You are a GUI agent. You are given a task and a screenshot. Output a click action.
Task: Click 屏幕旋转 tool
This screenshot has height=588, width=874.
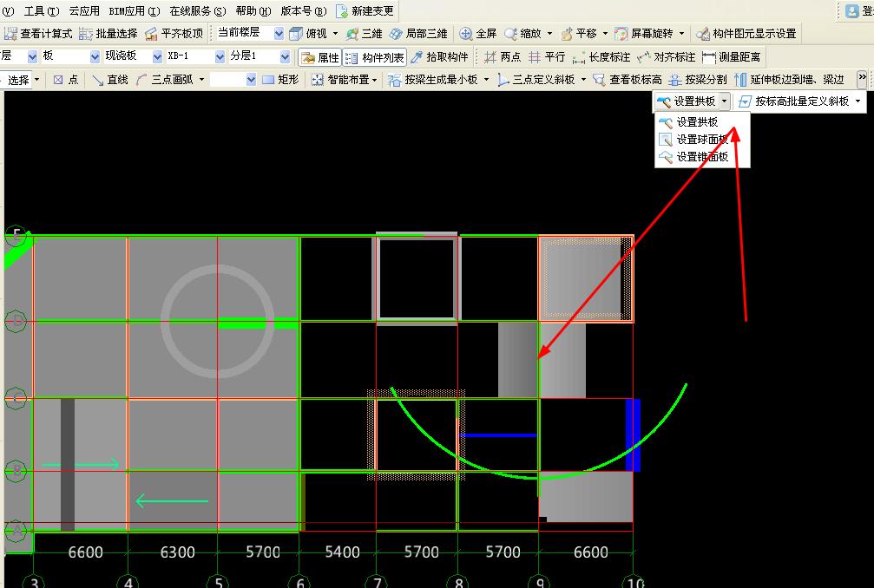(644, 34)
